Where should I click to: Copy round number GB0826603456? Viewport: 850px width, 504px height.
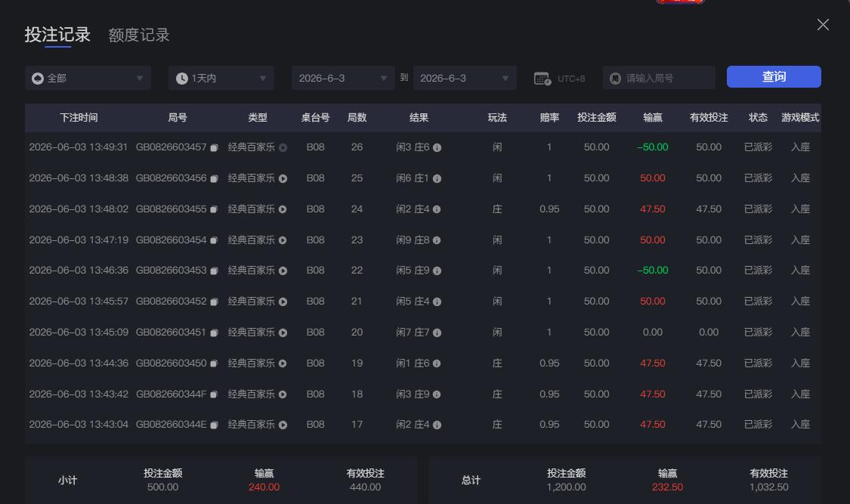214,178
